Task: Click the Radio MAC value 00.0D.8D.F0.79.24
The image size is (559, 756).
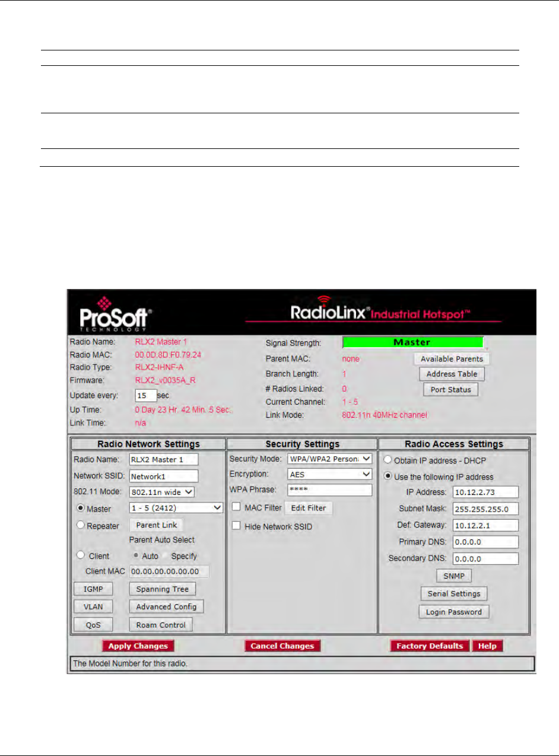Action: pos(168,355)
